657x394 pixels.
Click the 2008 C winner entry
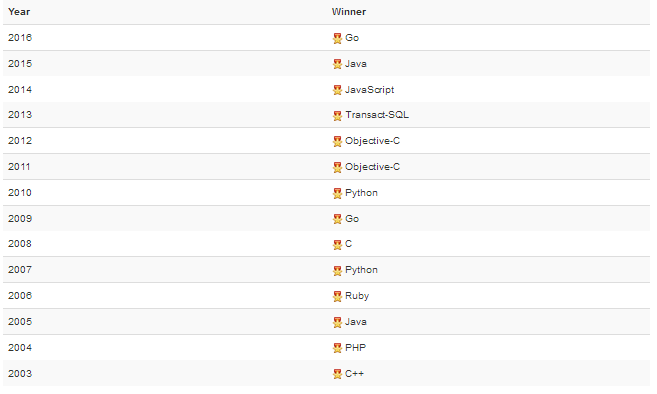[x=348, y=244]
